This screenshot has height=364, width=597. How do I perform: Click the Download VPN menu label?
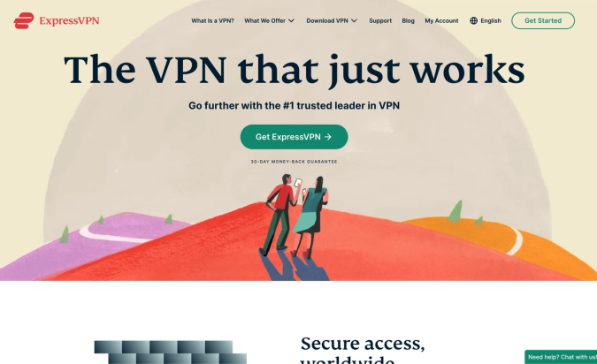pyautogui.click(x=327, y=20)
